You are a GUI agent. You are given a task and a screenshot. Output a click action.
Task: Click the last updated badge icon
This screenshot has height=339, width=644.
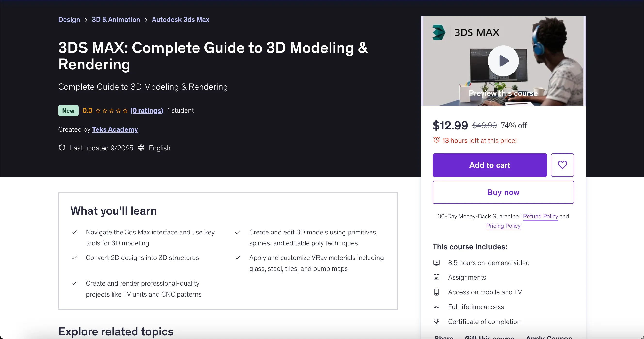click(x=62, y=147)
